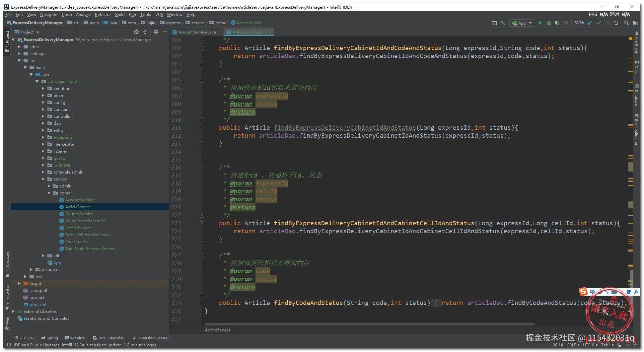Click the Build Project hammer icon
644x352 pixels.
503,23
